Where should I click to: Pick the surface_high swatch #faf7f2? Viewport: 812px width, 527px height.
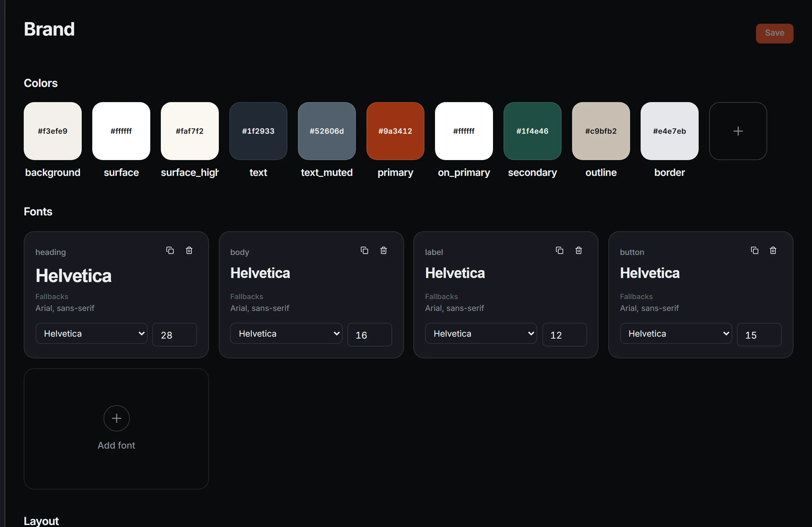[x=190, y=131]
